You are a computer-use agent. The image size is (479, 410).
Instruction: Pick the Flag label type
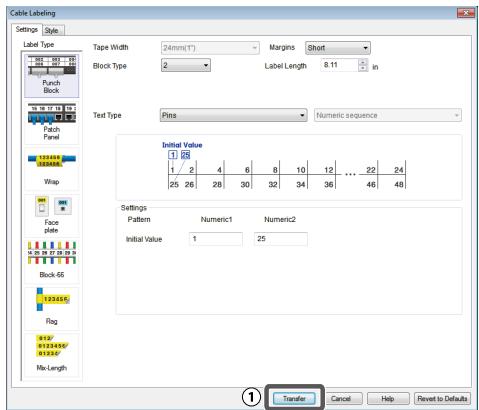click(x=51, y=308)
